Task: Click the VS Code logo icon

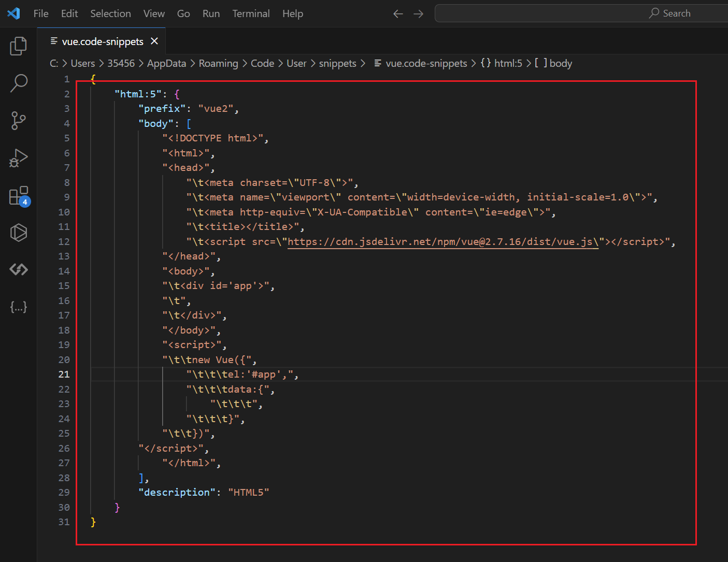Action: [14, 13]
